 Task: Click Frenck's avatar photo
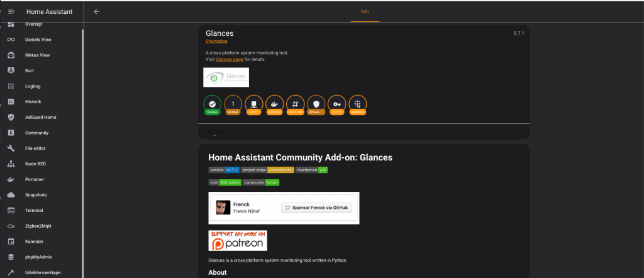click(x=223, y=208)
